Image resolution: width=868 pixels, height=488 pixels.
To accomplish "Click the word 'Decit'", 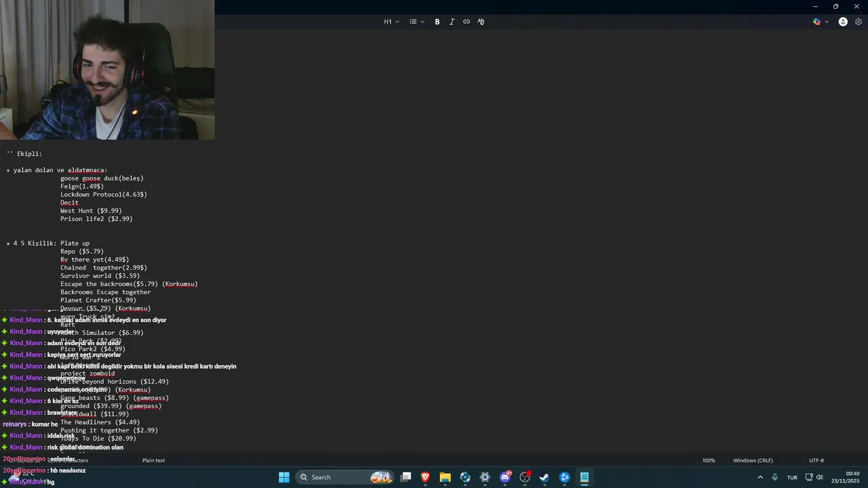I will click(x=69, y=203).
